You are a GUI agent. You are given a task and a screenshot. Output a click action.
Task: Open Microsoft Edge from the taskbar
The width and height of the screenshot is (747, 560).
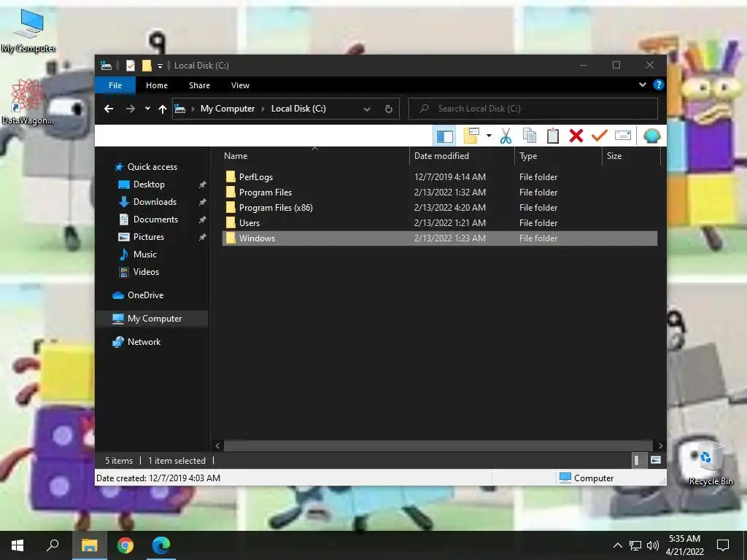[161, 545]
